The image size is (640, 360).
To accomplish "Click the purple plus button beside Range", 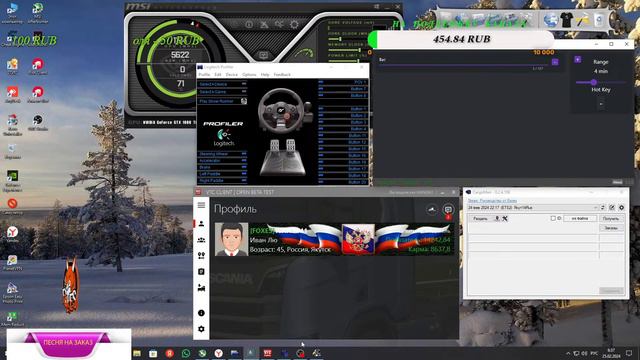I will pos(578,60).
